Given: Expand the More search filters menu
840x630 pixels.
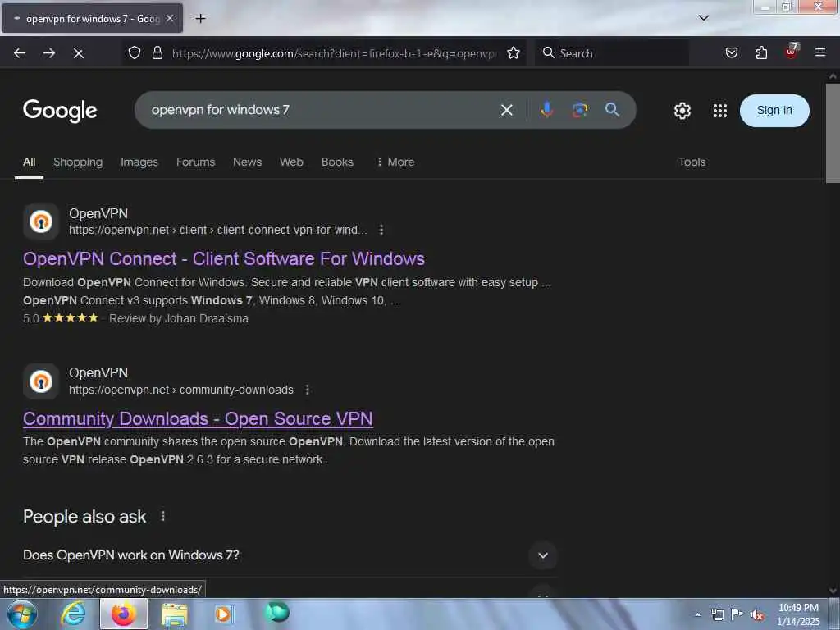Looking at the screenshot, I should pos(395,162).
